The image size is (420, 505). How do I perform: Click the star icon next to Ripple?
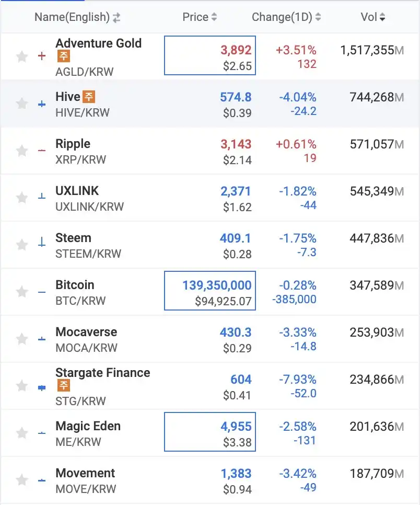coord(22,151)
